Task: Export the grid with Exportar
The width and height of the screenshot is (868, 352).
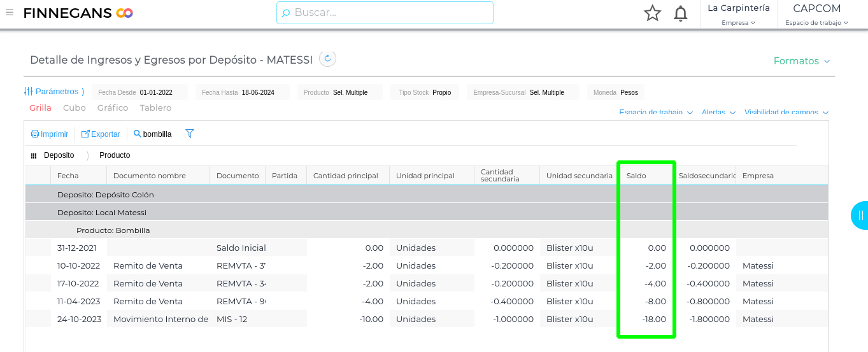Action: click(101, 134)
